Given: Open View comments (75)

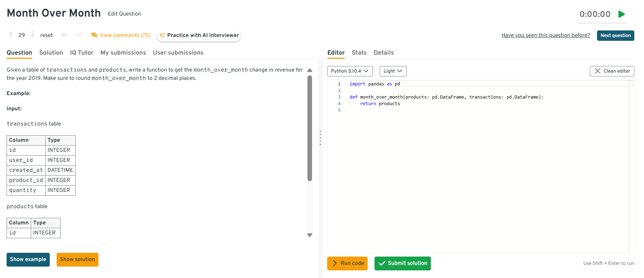Looking at the screenshot, I should pos(121,35).
